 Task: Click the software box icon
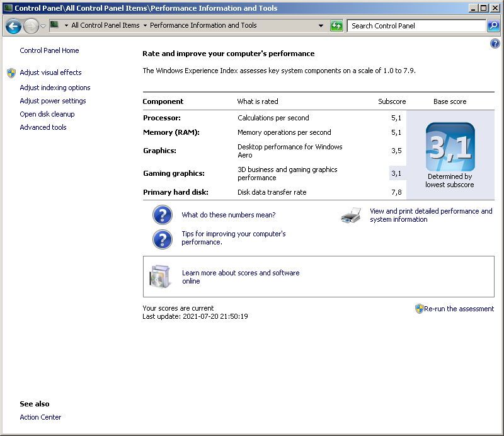point(159,277)
